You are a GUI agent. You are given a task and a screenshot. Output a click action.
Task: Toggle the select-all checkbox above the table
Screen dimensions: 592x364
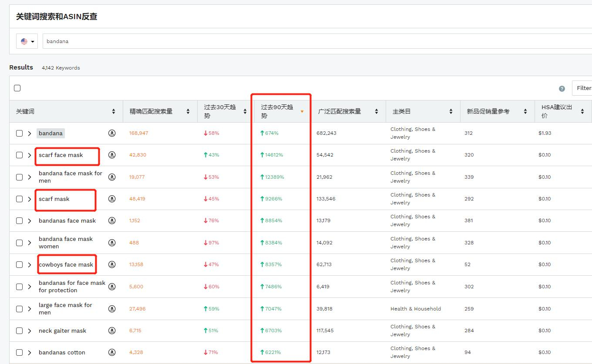pos(17,88)
